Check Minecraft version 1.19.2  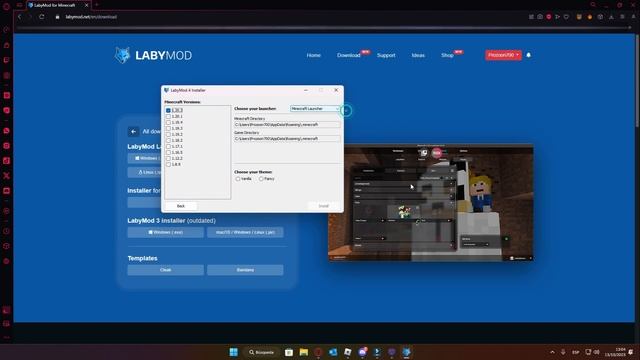click(168, 134)
